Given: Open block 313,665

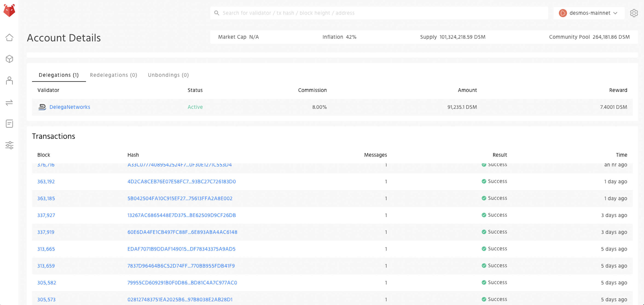Looking at the screenshot, I should (46, 249).
